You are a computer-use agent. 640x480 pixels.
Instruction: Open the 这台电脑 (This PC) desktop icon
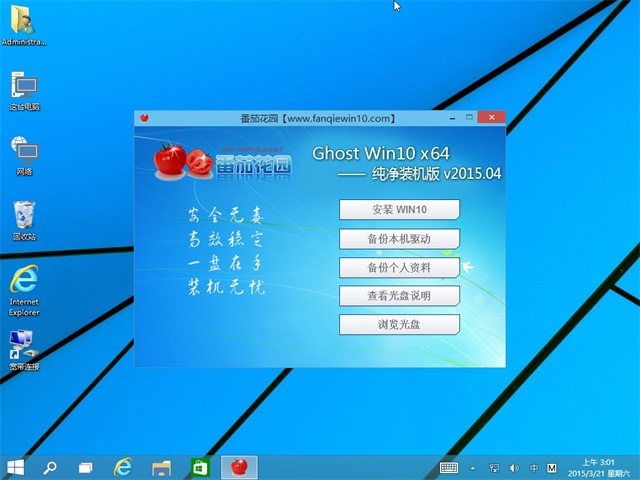(24, 91)
